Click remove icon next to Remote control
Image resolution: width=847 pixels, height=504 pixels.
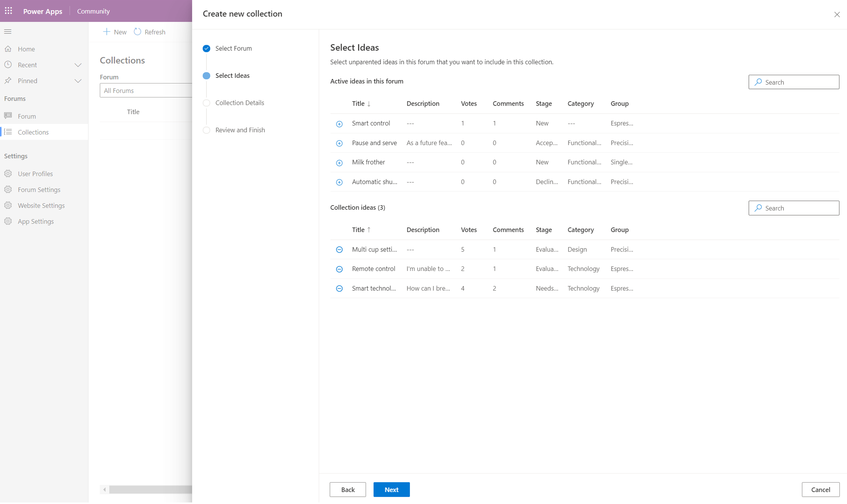pyautogui.click(x=339, y=269)
